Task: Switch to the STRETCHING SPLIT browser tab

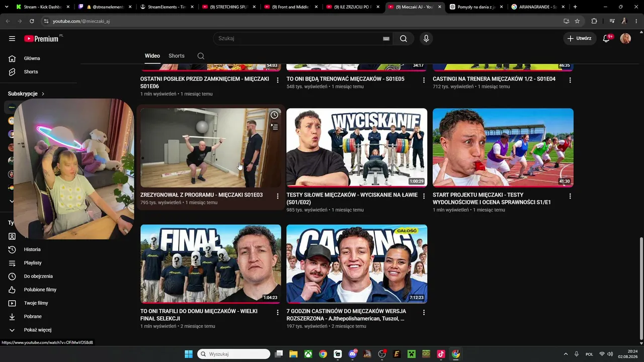Action: [x=228, y=7]
